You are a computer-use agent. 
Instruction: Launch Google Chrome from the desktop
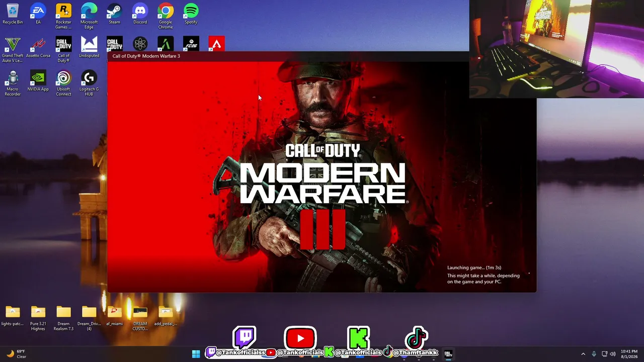166,16
